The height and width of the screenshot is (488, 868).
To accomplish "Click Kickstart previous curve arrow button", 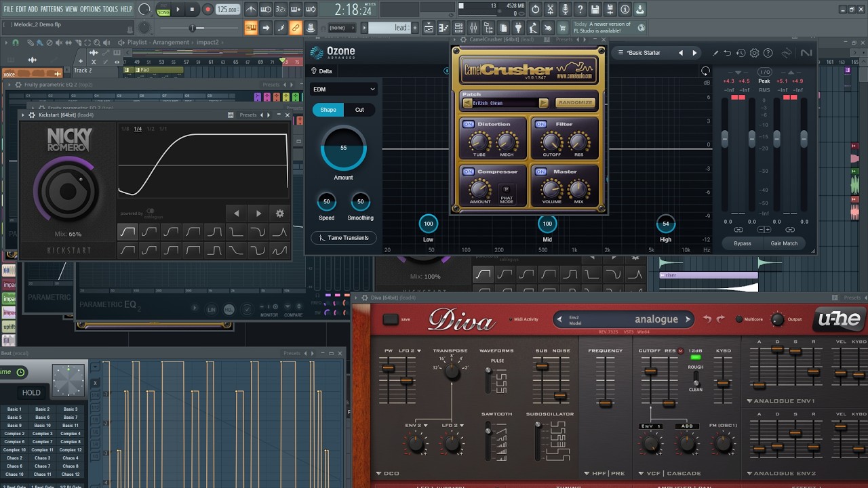I will pos(236,213).
